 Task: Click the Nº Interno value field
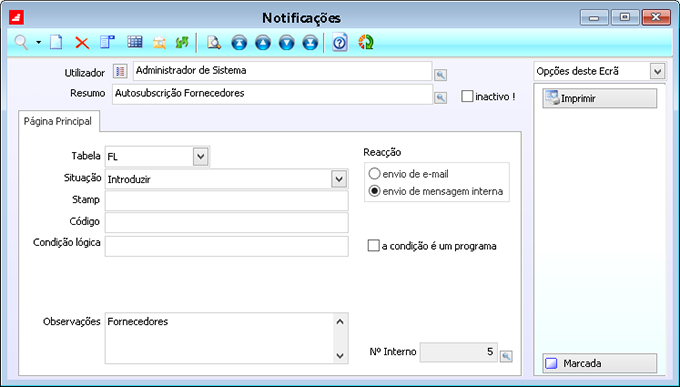pos(459,352)
